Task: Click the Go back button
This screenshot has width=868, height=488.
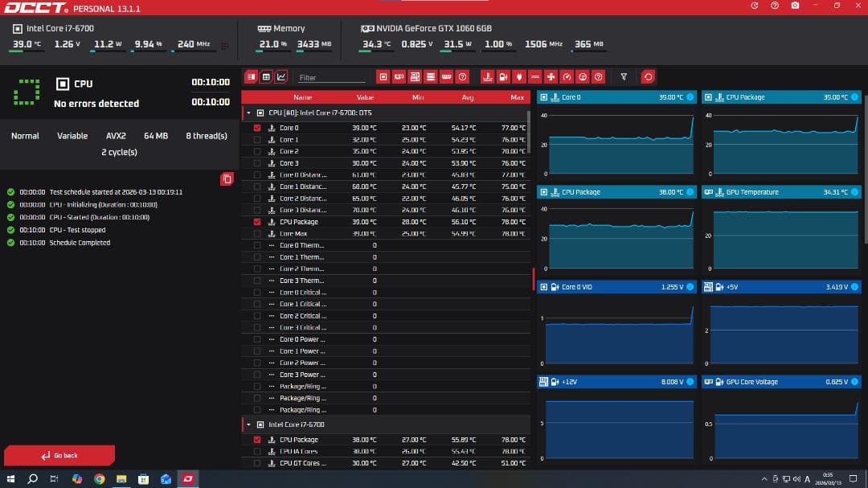Action: (59, 455)
